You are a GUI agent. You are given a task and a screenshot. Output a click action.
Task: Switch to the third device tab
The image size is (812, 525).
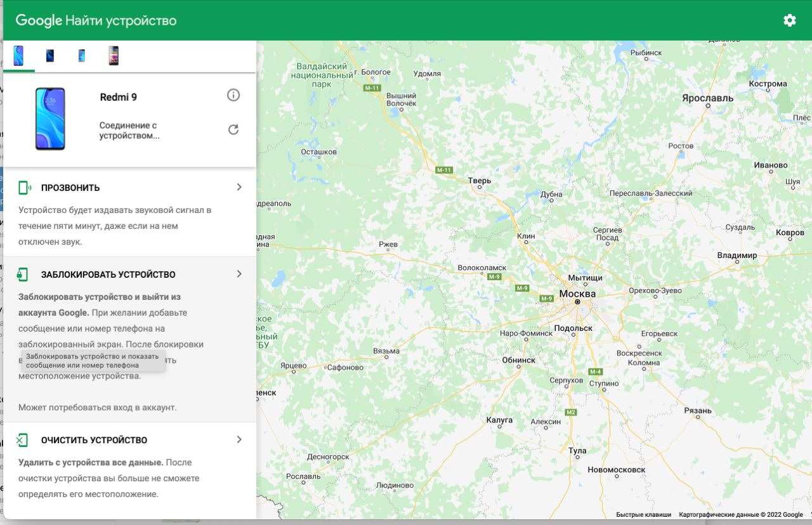tap(82, 56)
